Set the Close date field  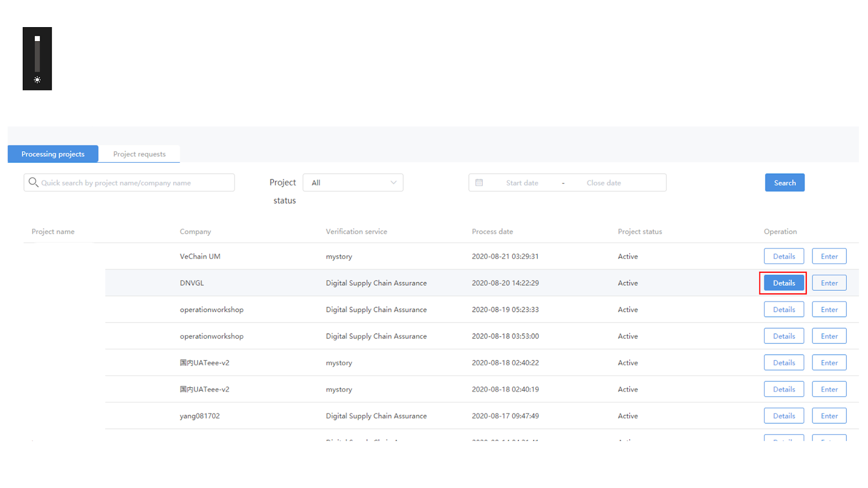coord(603,183)
